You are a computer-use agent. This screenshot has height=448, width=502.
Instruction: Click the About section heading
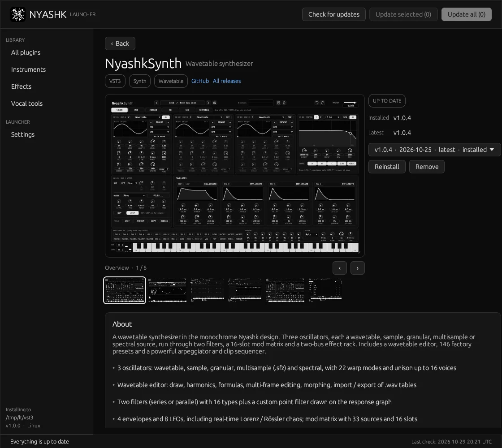tap(122, 324)
